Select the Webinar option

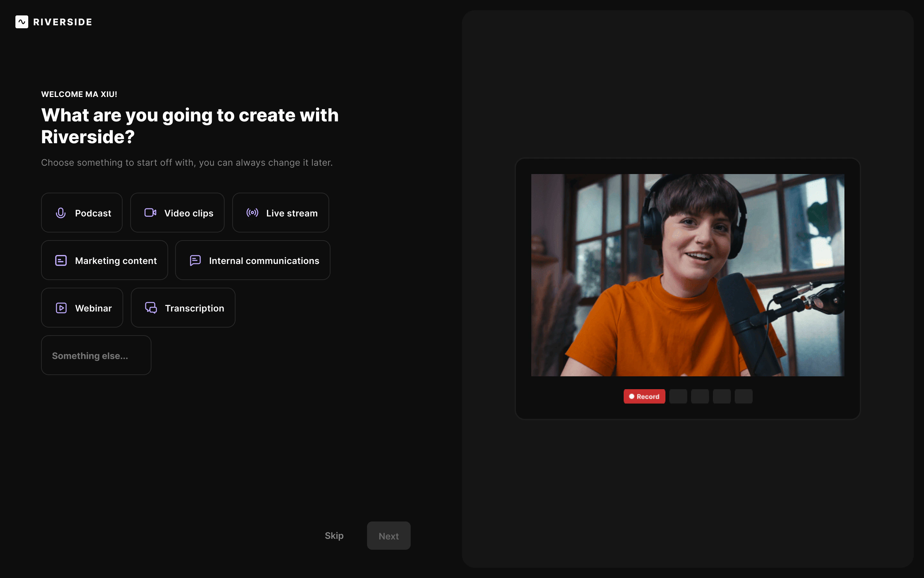click(82, 308)
